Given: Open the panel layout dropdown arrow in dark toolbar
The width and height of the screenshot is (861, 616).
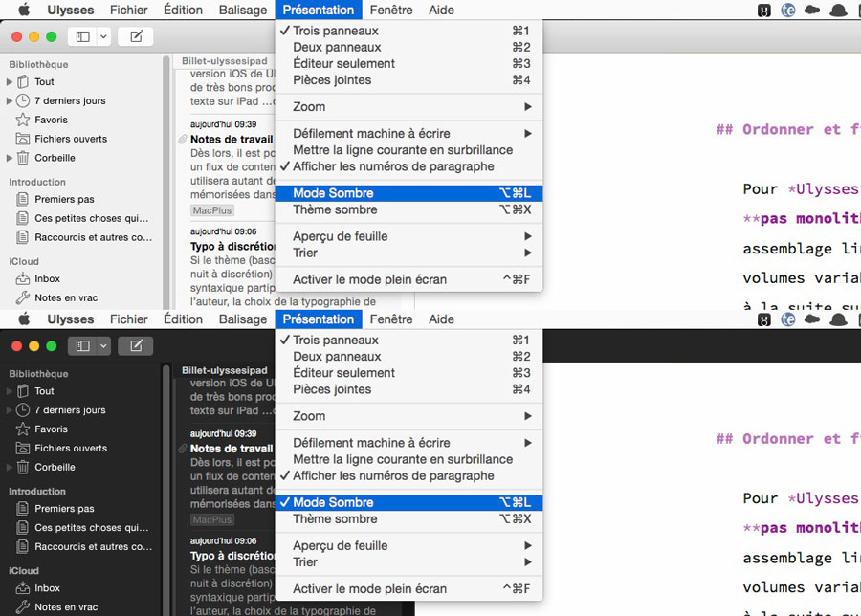Looking at the screenshot, I should point(103,346).
